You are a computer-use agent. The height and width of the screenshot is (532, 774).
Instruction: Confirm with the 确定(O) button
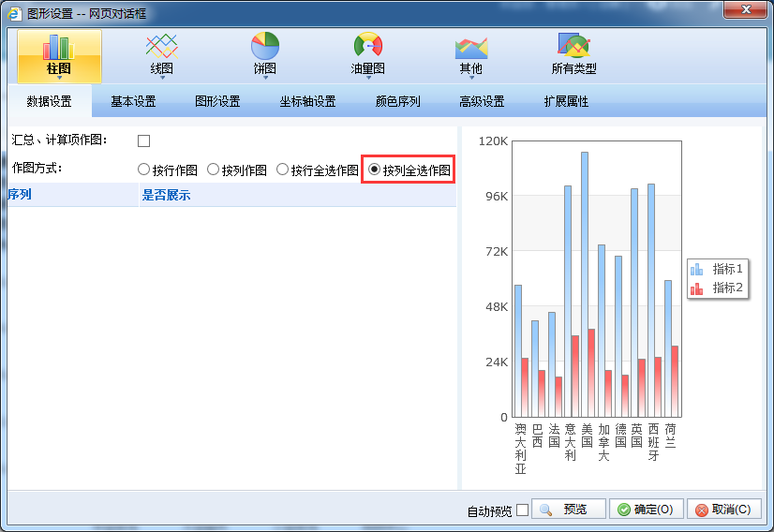[647, 510]
